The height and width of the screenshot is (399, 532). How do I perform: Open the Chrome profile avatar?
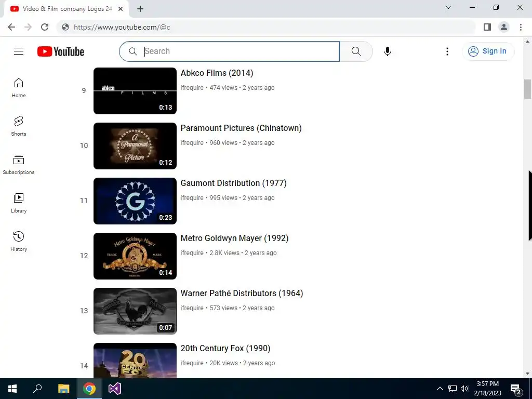click(x=504, y=27)
